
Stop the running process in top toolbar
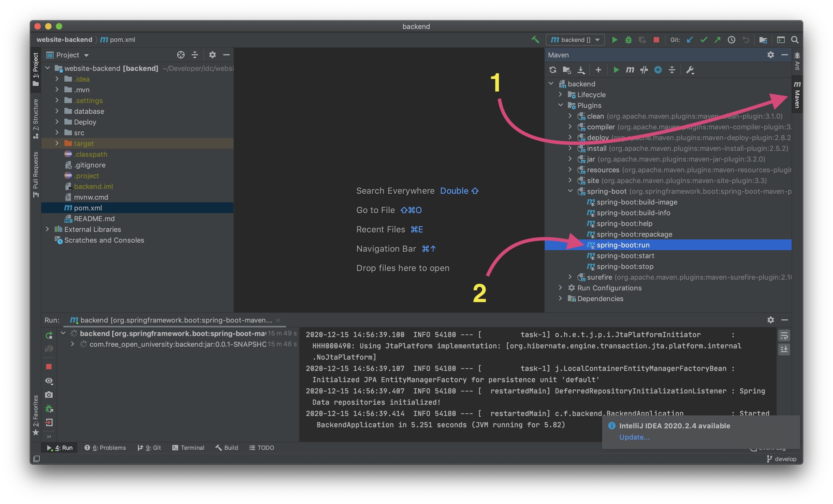[656, 40]
